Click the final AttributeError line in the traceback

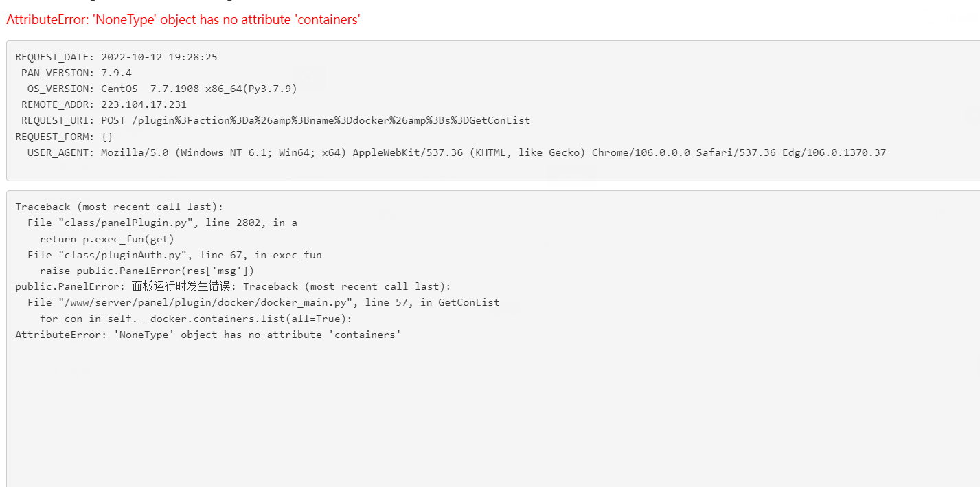pos(208,335)
